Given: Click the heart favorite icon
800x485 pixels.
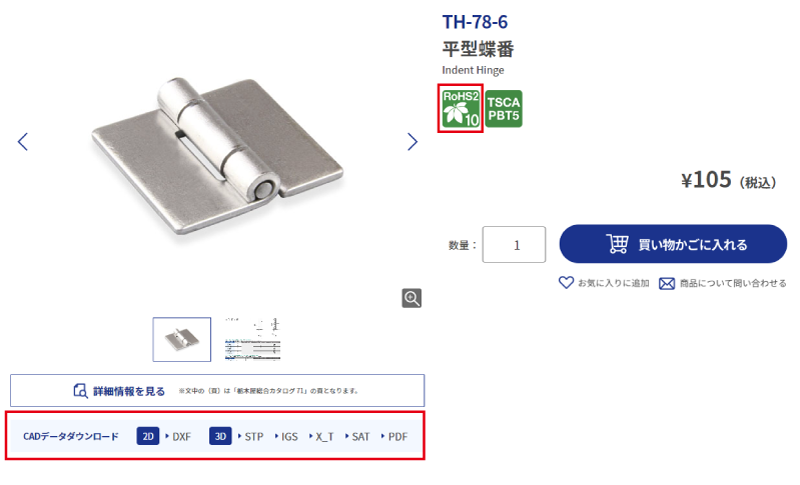Looking at the screenshot, I should pyautogui.click(x=566, y=283).
